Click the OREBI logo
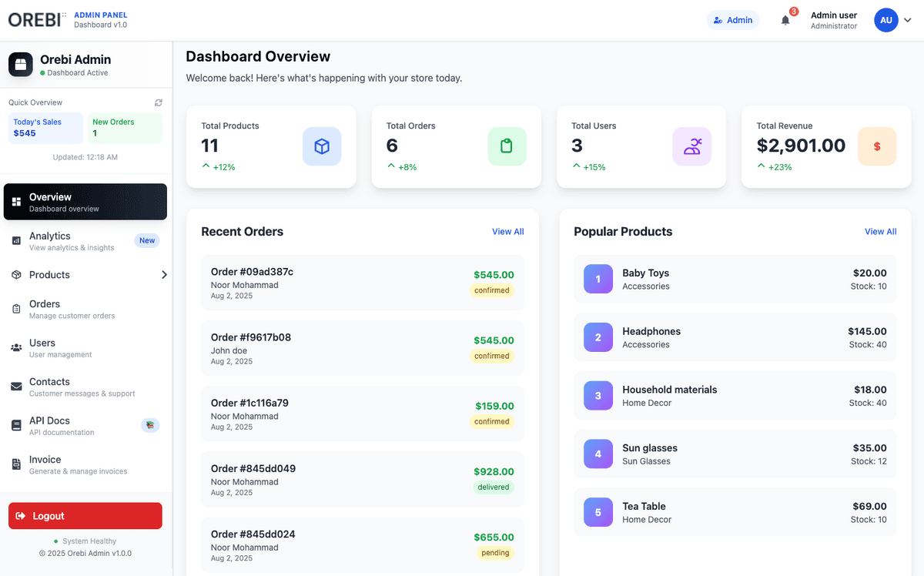The height and width of the screenshot is (576, 924). click(x=37, y=20)
